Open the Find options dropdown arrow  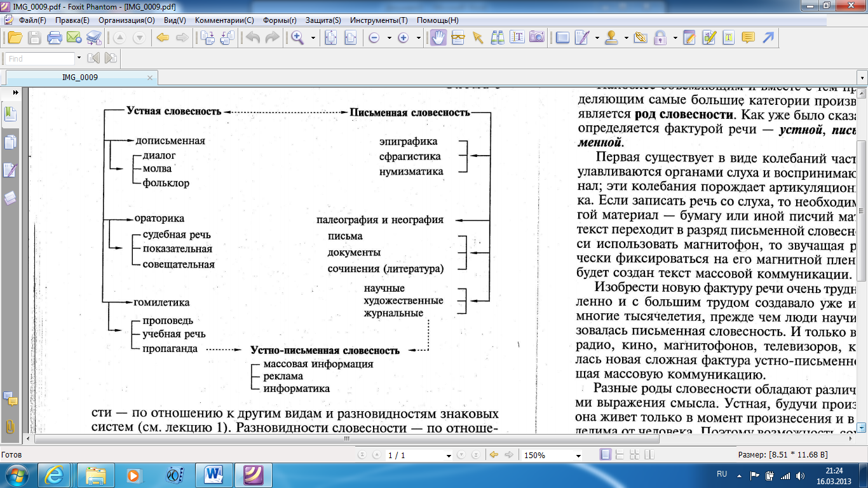pos(79,58)
